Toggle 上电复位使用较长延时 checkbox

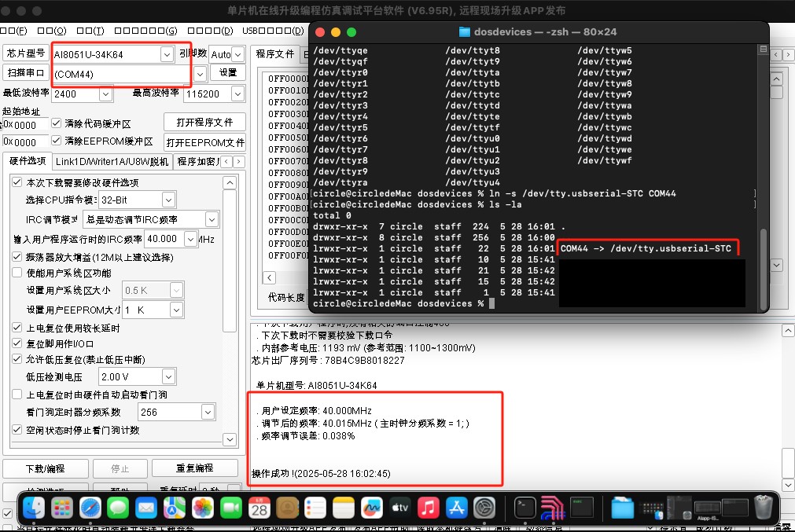coord(17,328)
